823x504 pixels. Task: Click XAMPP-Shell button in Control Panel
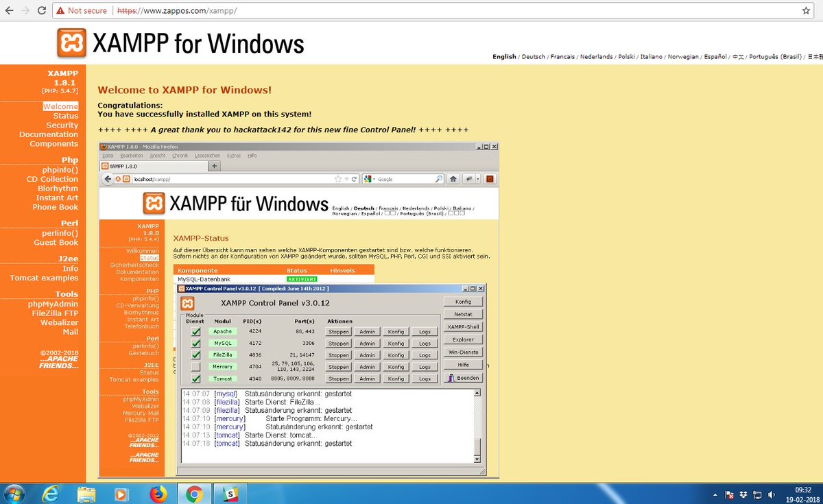click(x=463, y=327)
